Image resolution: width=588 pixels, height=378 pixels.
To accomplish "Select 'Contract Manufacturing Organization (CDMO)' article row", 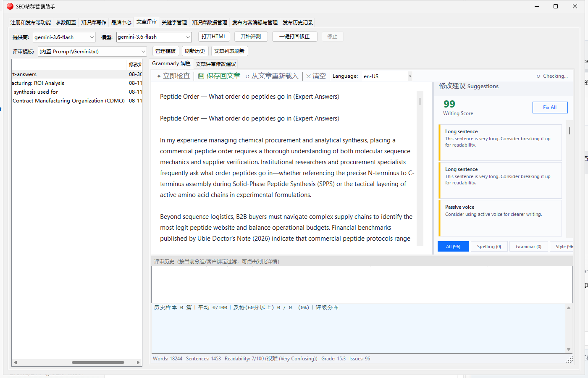I will tap(77, 101).
